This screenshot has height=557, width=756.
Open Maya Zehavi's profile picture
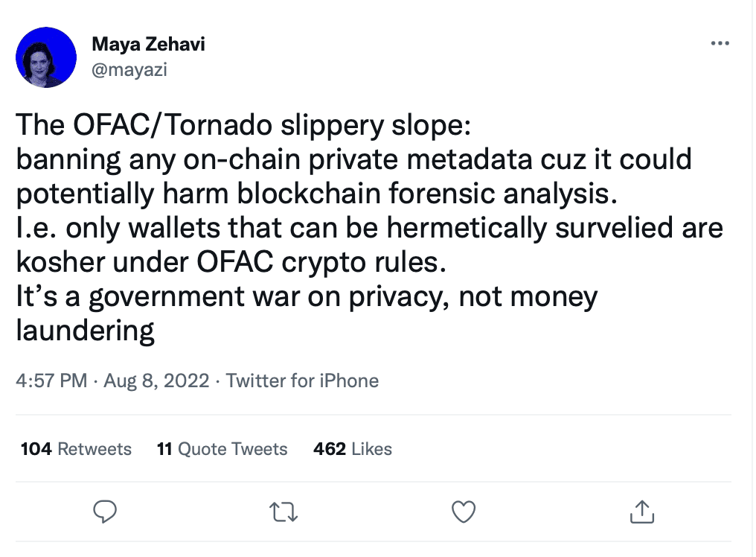46,57
